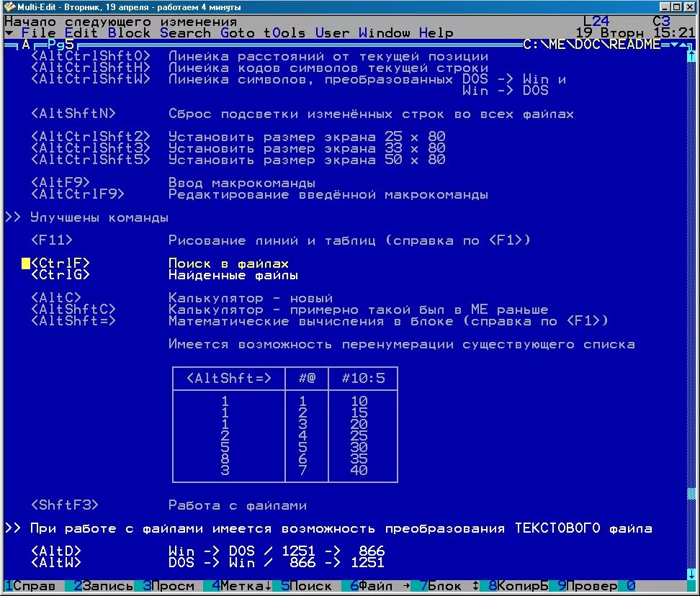The height and width of the screenshot is (596, 700).
Task: Click the 'Найденные файлы' text
Action: pos(233,275)
